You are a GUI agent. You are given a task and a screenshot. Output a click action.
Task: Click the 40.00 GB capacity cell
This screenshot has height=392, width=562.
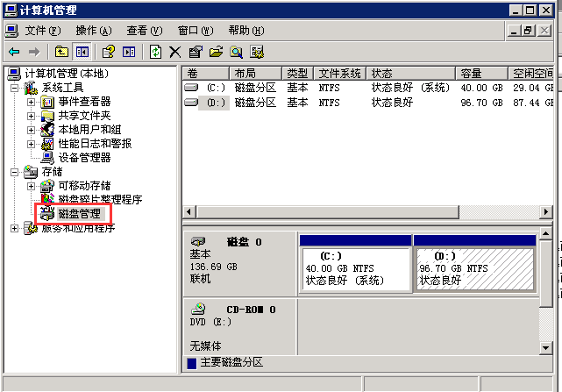coord(481,88)
